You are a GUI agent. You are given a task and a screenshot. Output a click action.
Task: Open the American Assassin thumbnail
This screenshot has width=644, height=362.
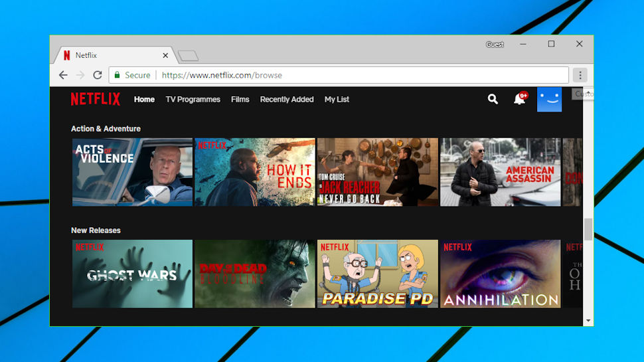click(x=500, y=172)
